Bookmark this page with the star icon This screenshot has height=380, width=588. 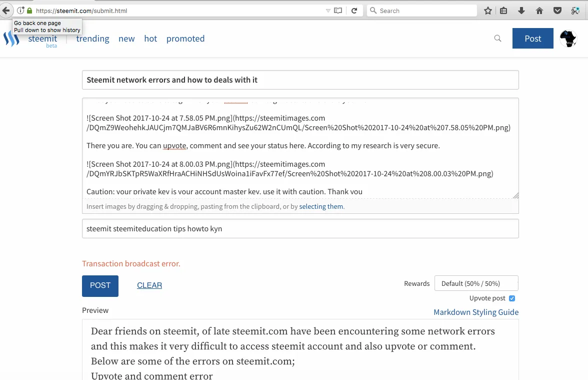[x=488, y=11]
